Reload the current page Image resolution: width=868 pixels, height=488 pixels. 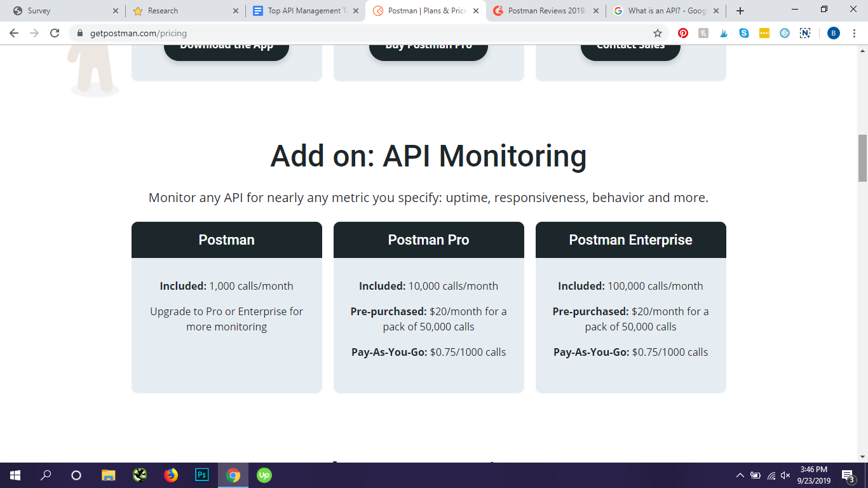tap(55, 33)
